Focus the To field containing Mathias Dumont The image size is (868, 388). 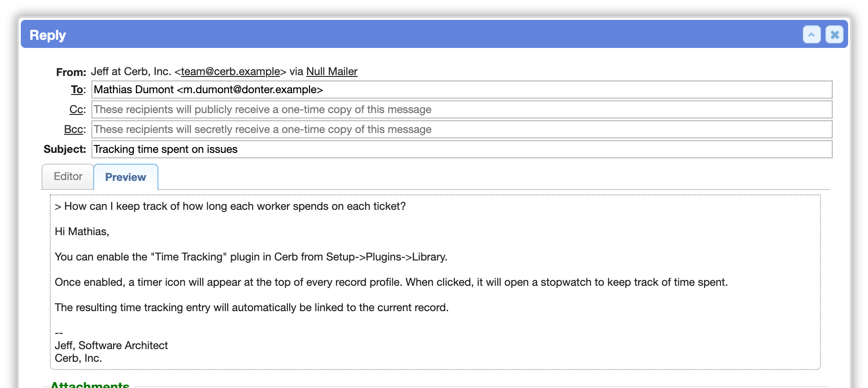[x=462, y=90]
